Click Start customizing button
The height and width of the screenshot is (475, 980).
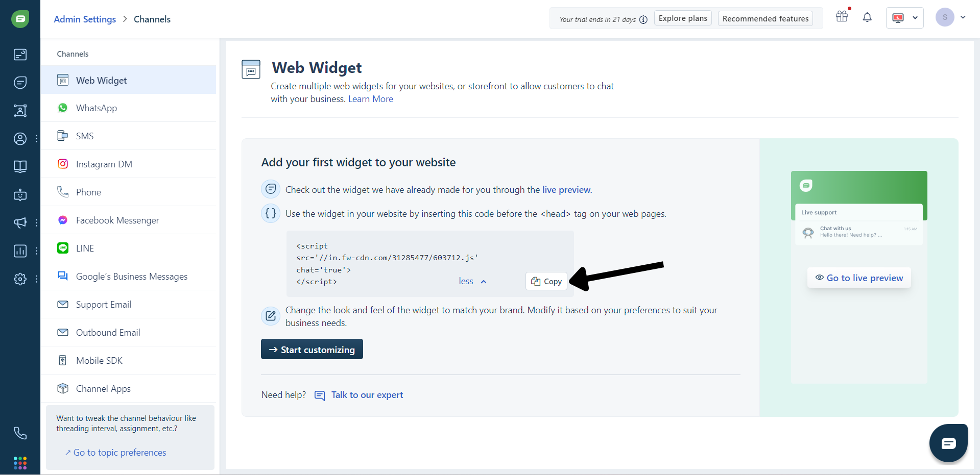(x=312, y=349)
